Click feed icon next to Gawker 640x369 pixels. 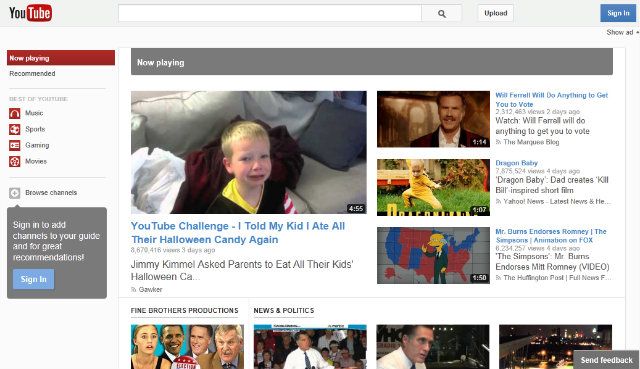133,289
